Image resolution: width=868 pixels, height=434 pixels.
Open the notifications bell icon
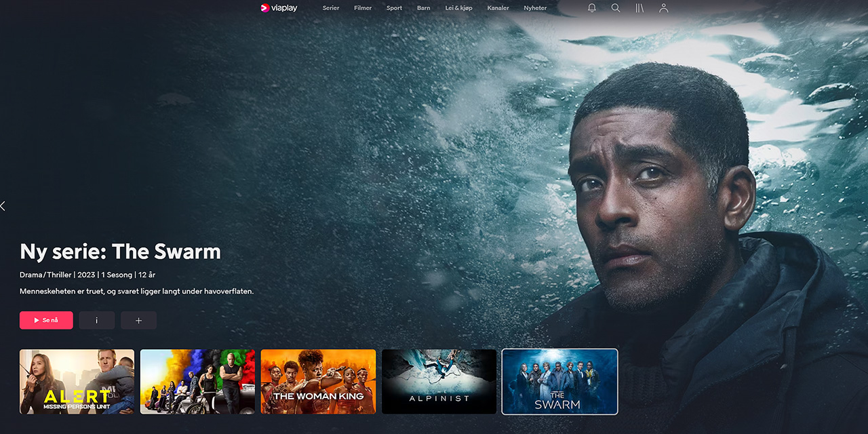click(591, 8)
